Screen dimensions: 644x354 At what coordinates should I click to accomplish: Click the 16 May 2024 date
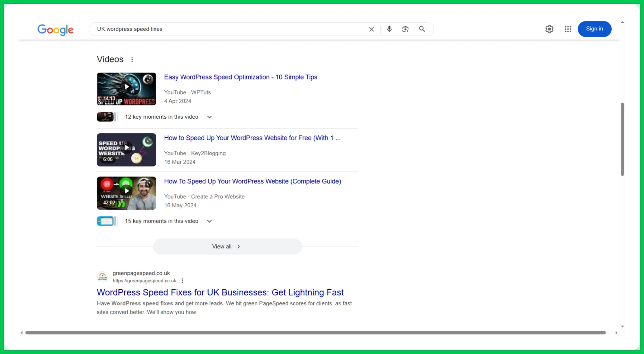click(180, 205)
